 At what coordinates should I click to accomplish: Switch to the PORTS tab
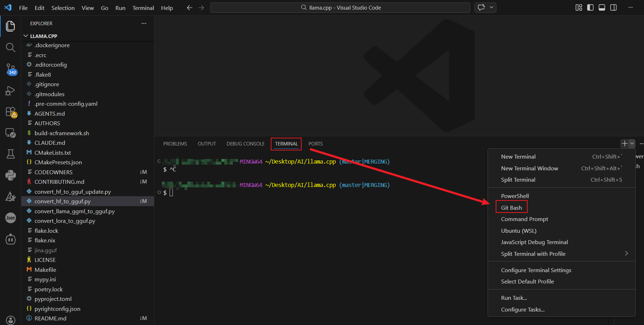315,144
